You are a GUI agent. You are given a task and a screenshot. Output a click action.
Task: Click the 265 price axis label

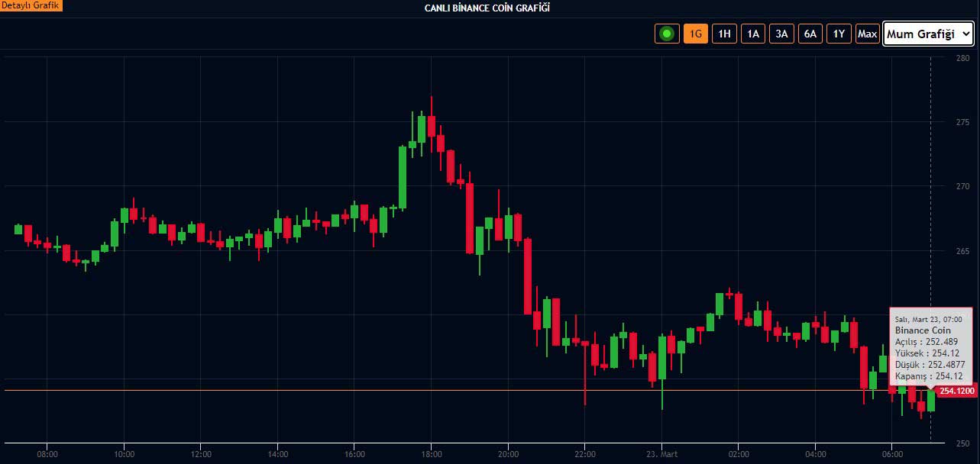coord(962,251)
